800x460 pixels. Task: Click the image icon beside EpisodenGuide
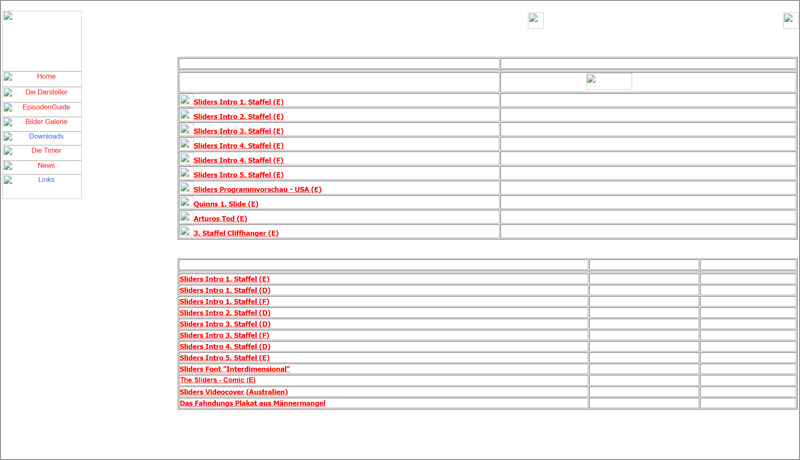8,108
